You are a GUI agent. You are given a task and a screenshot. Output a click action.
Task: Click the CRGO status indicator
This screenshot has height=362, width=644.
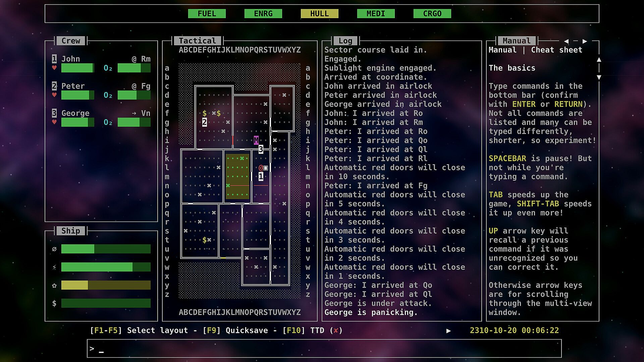pyautogui.click(x=432, y=14)
